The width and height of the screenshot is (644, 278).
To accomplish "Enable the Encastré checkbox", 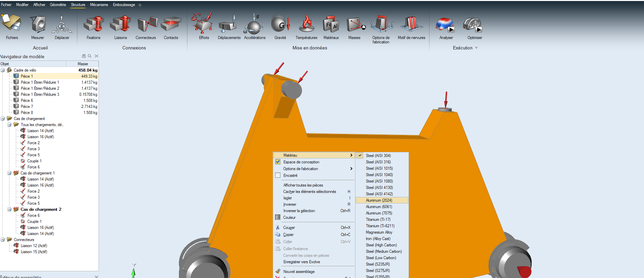I will (278, 175).
